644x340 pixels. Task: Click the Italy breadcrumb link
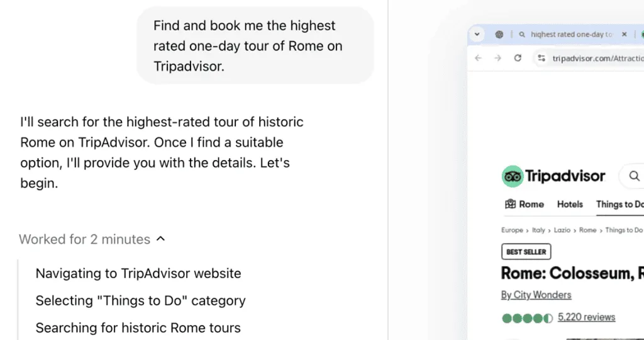point(538,230)
